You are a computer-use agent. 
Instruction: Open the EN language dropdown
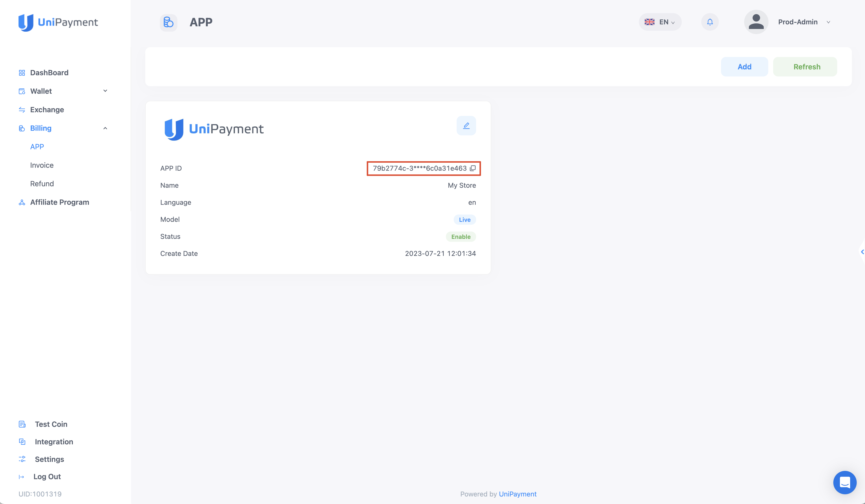point(660,22)
